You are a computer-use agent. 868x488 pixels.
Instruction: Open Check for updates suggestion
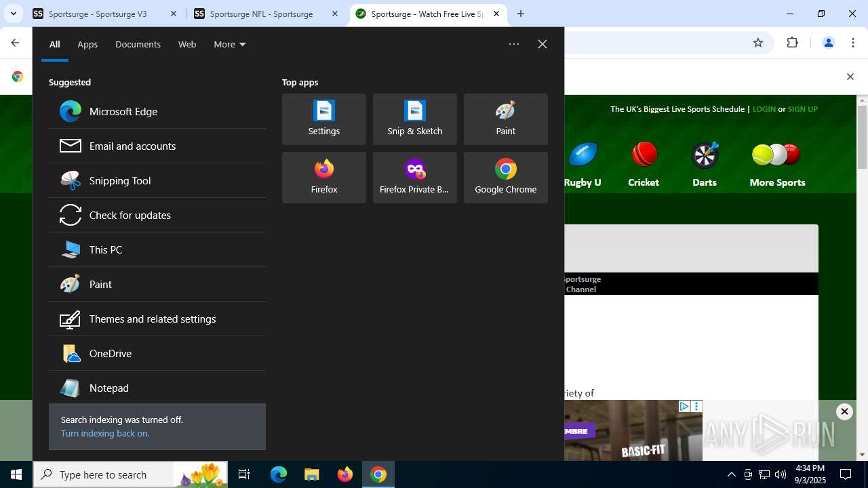157,215
